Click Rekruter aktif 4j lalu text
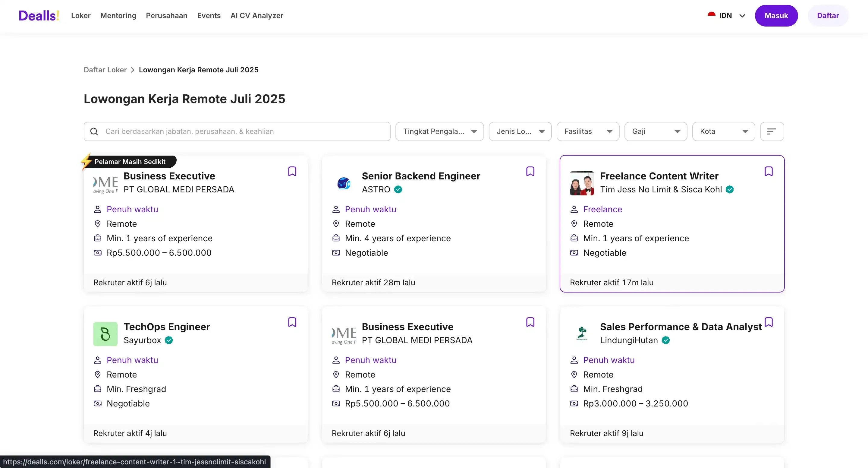Viewport: 868px width, 468px height. [x=130, y=433]
